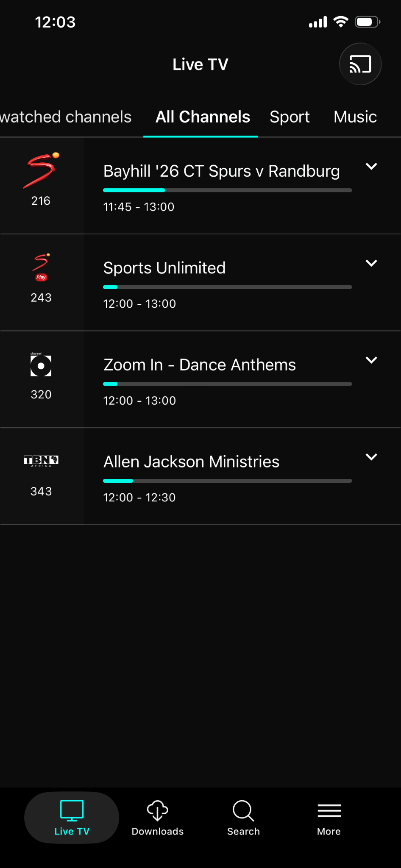401x868 pixels.
Task: Expand Allen Jackson Ministries details
Action: tap(371, 457)
